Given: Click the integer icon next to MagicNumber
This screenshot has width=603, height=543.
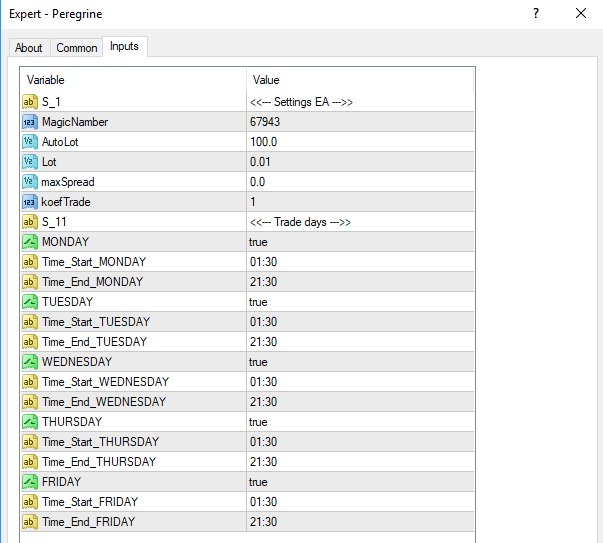Looking at the screenshot, I should 29,122.
